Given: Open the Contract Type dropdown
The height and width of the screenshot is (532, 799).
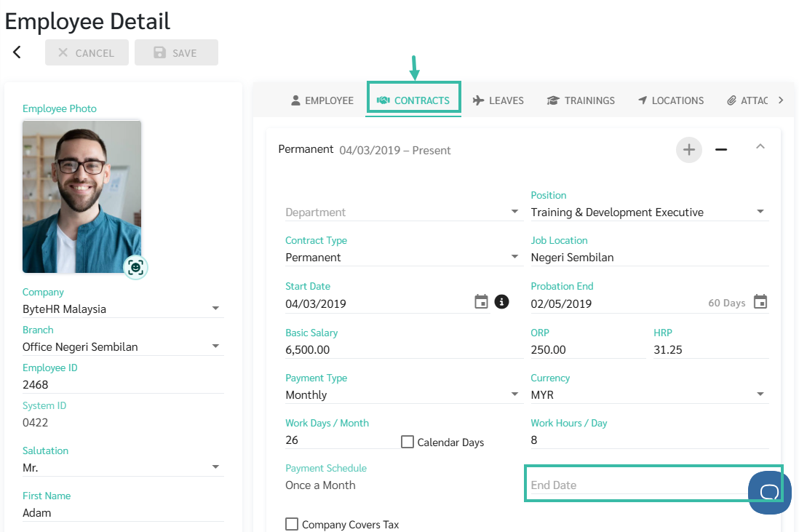Looking at the screenshot, I should (514, 257).
